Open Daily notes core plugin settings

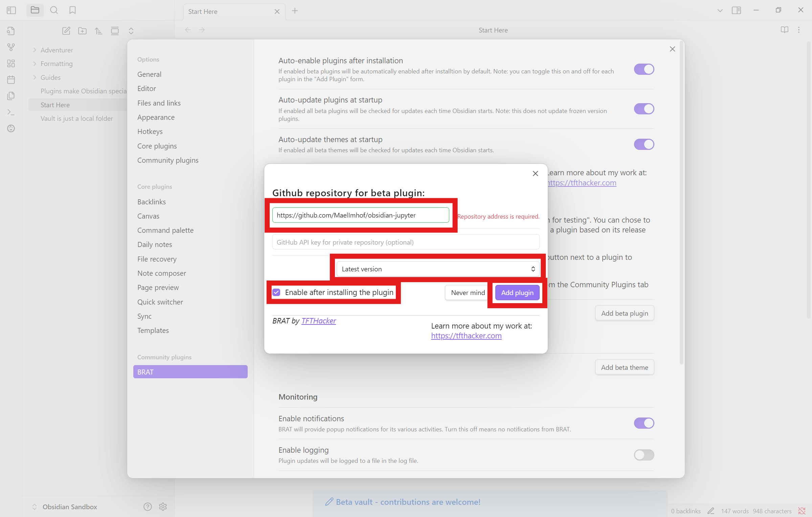pyautogui.click(x=154, y=244)
